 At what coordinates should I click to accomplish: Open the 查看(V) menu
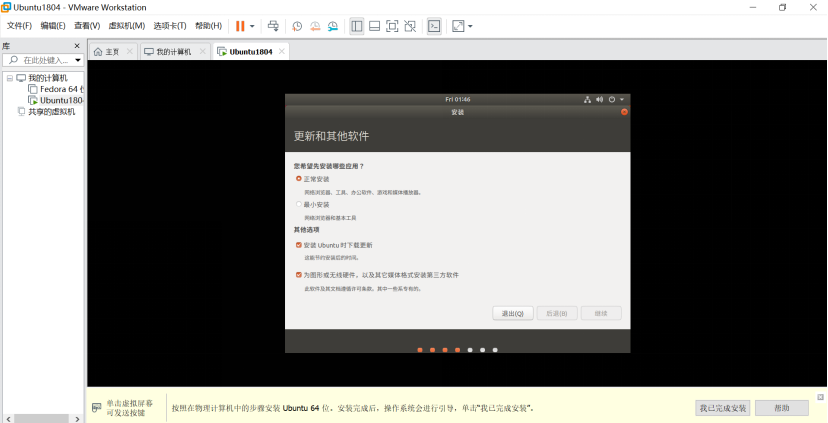click(x=87, y=25)
